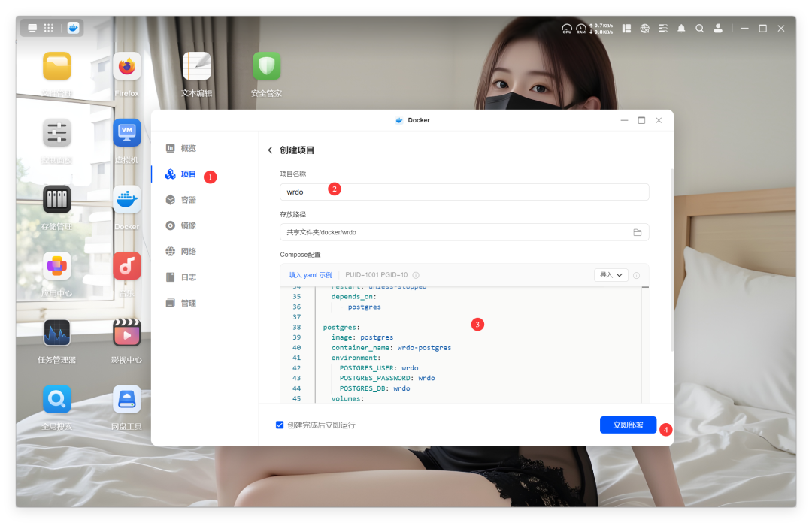Open the widget layout panel icon
Screen dimensions: 812x523
(626, 29)
